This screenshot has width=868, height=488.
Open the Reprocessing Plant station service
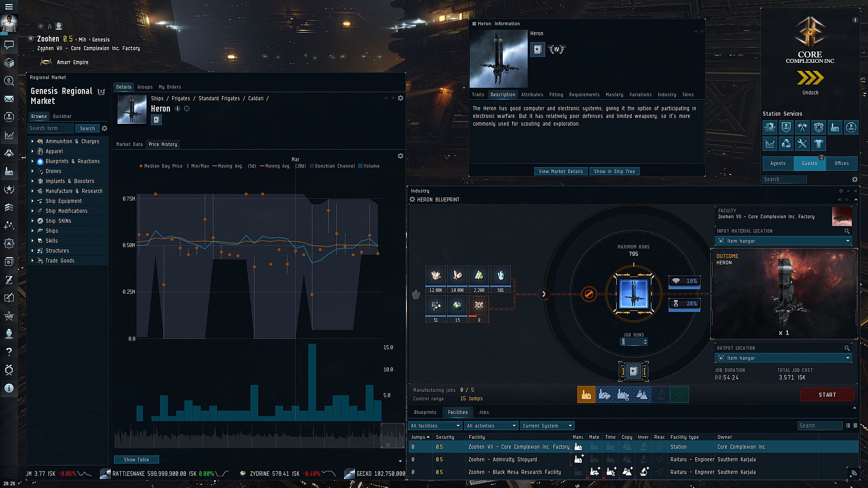click(x=786, y=144)
